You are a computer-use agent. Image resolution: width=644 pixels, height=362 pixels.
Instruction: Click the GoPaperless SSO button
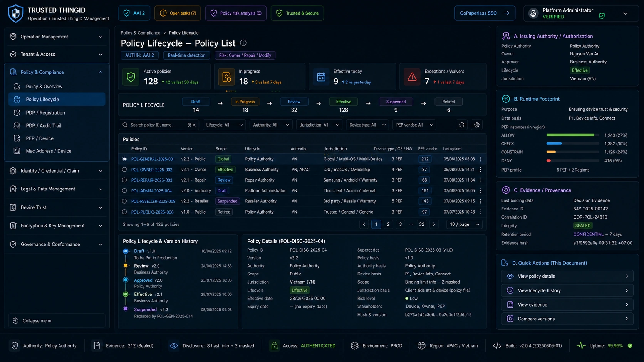(485, 13)
